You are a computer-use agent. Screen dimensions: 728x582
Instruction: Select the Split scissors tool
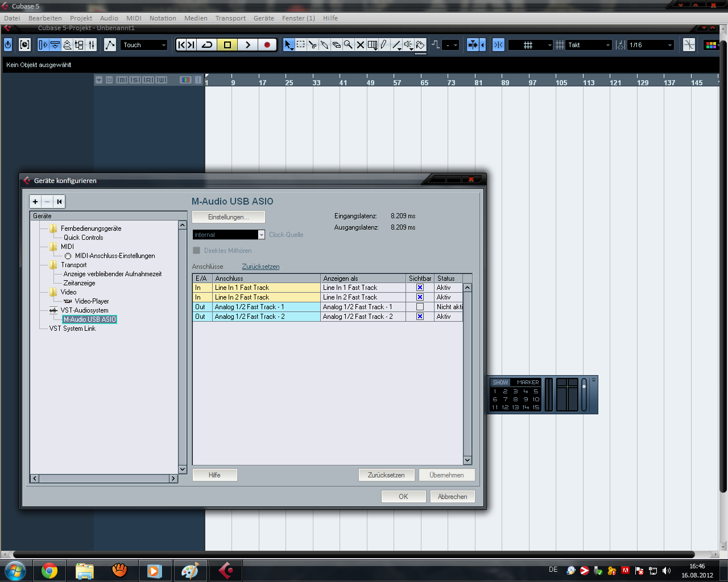point(313,45)
